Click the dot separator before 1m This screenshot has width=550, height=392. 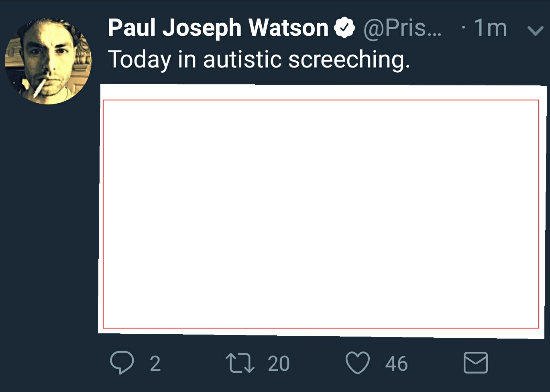(x=464, y=27)
